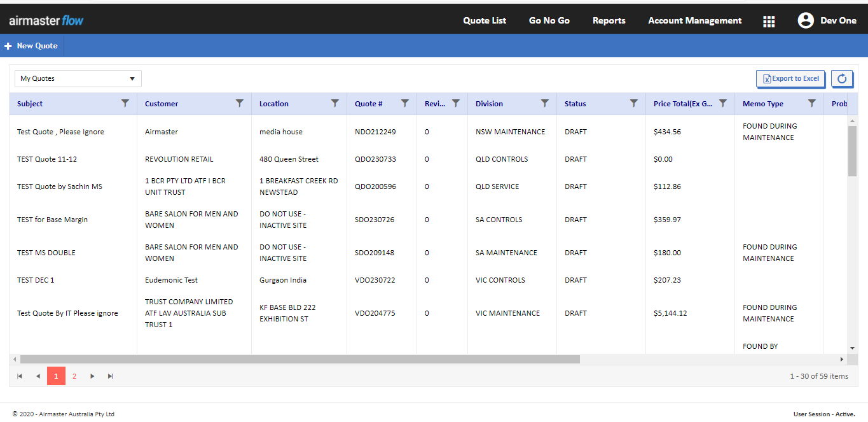Sort by Subject column header
This screenshot has height=422, width=868.
coord(30,104)
